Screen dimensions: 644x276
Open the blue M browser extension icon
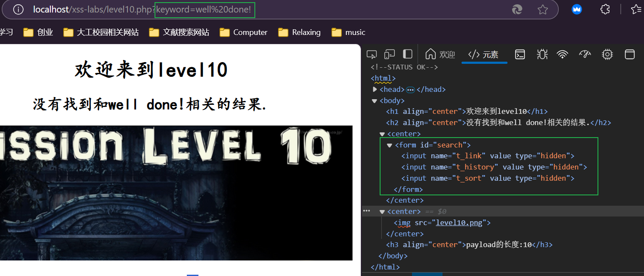point(577,9)
